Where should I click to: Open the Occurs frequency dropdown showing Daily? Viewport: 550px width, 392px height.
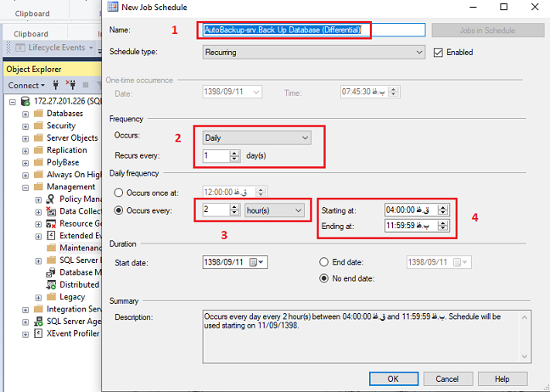click(257, 137)
